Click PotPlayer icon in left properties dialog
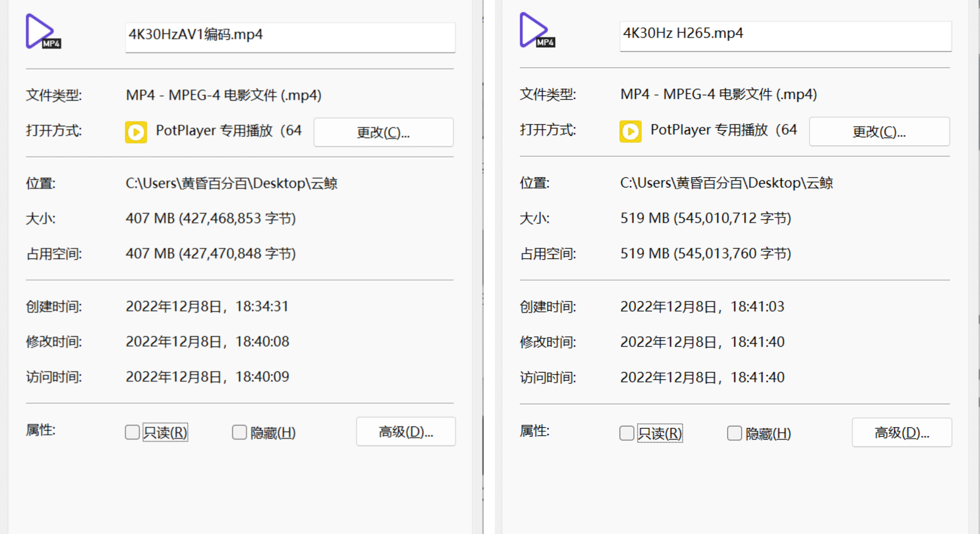Screen dimensions: 980x534 [136, 132]
